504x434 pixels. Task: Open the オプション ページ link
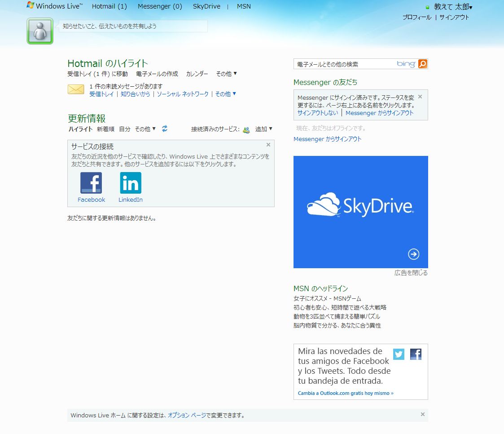click(x=187, y=415)
